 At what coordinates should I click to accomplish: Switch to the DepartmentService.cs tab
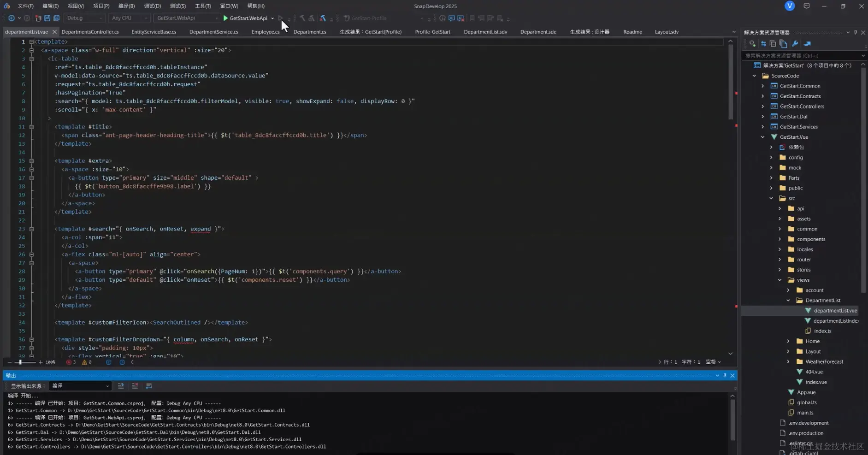(x=213, y=31)
